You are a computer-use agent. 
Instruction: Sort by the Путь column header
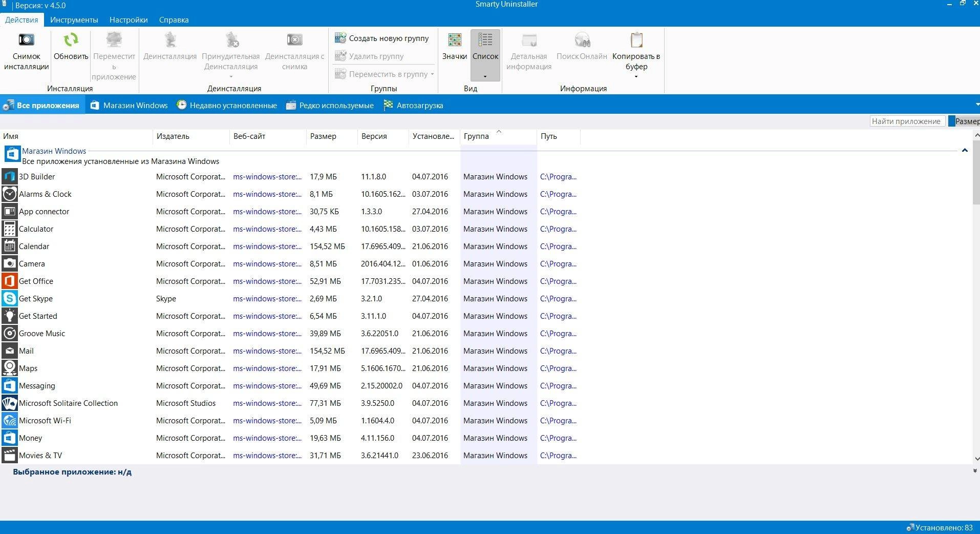click(559, 136)
